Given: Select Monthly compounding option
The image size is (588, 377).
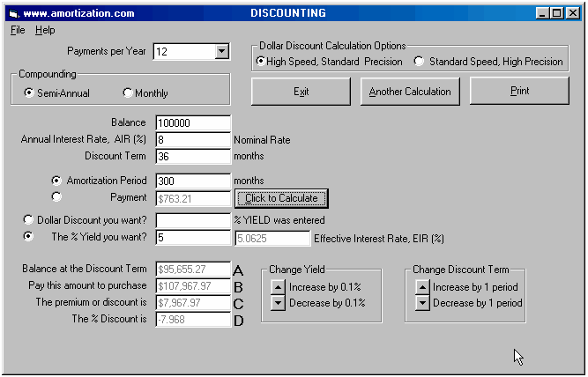Looking at the screenshot, I should point(128,92).
